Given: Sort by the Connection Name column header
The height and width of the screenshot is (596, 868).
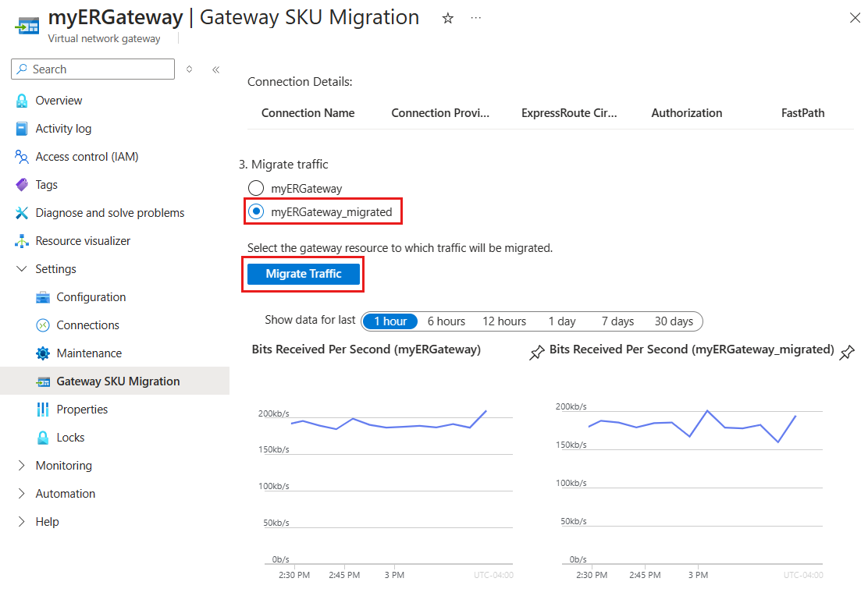Looking at the screenshot, I should click(308, 113).
